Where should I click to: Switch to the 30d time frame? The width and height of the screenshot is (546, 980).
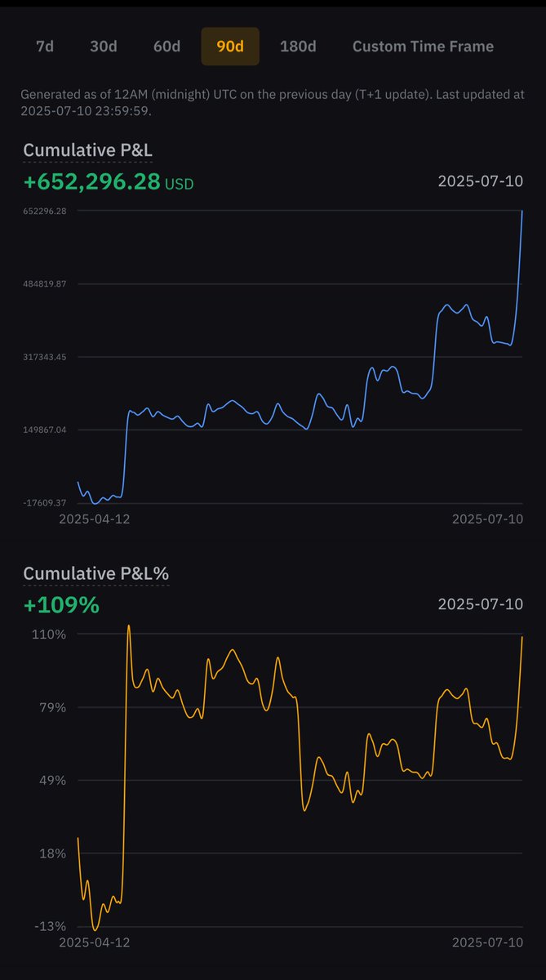[x=103, y=46]
